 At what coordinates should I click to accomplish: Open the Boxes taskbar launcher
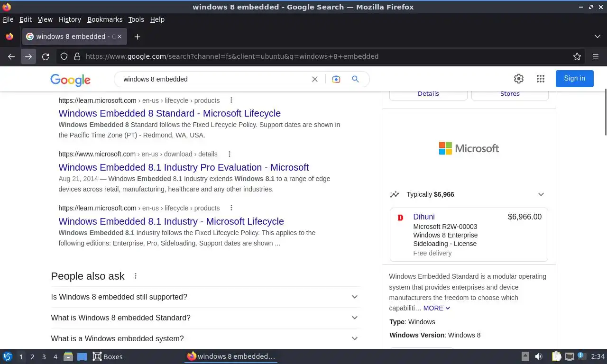108,356
